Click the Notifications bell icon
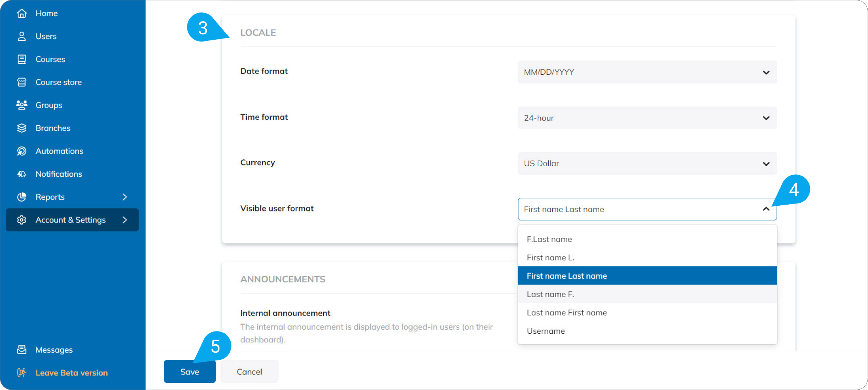The height and width of the screenshot is (390, 868). click(22, 174)
